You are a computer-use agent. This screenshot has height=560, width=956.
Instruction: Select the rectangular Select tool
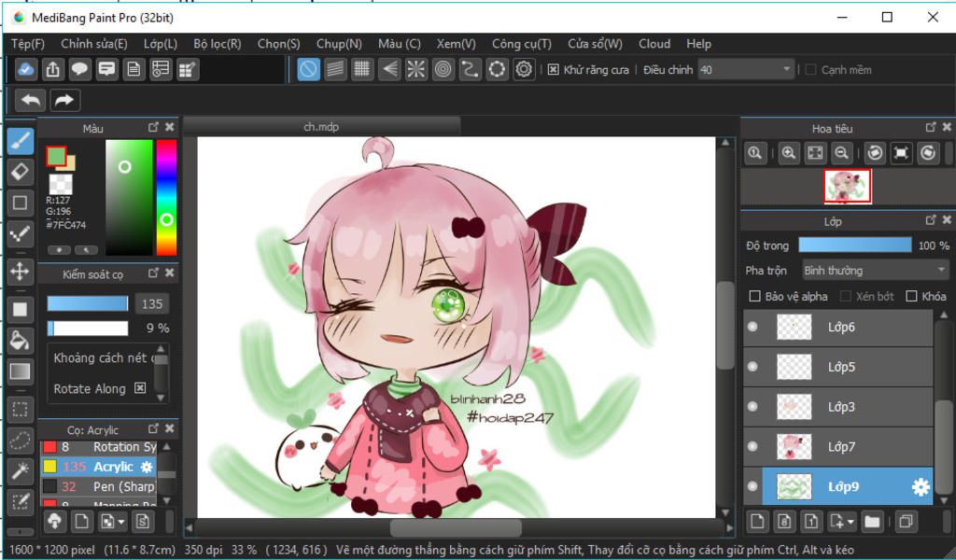21,409
